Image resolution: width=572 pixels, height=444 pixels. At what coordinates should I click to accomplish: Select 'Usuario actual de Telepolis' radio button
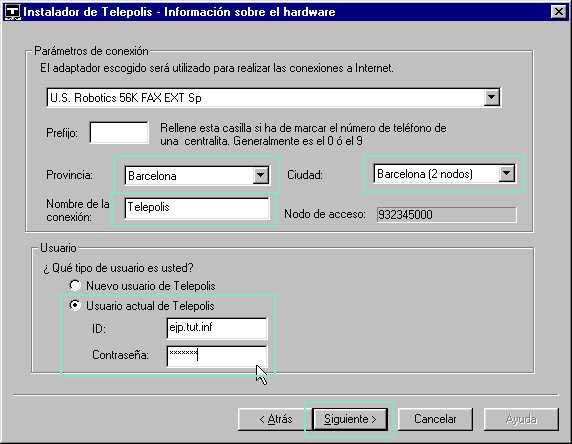[75, 305]
